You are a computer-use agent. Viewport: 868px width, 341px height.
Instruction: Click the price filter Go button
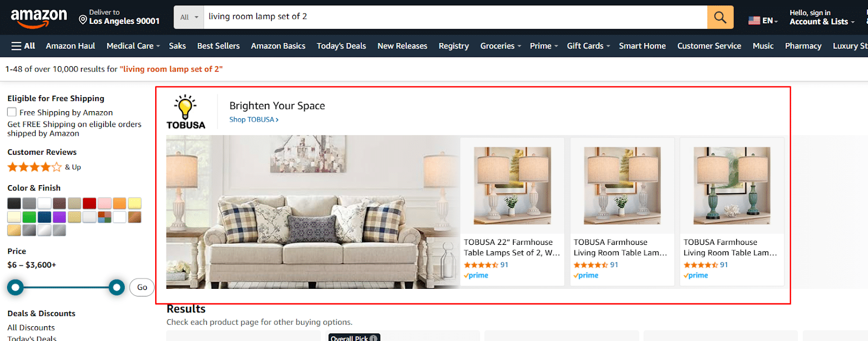[142, 287]
